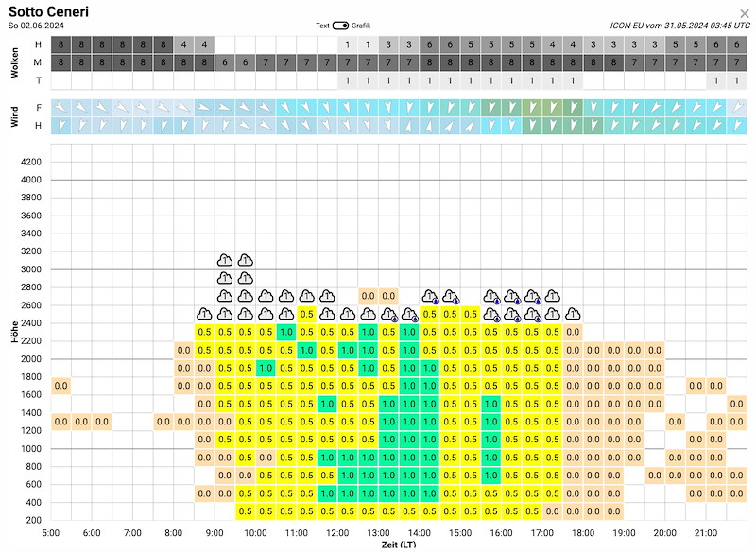Image resolution: width=756 pixels, height=554 pixels.
Task: Click the last wind arrow in row H
Action: [x=737, y=126]
